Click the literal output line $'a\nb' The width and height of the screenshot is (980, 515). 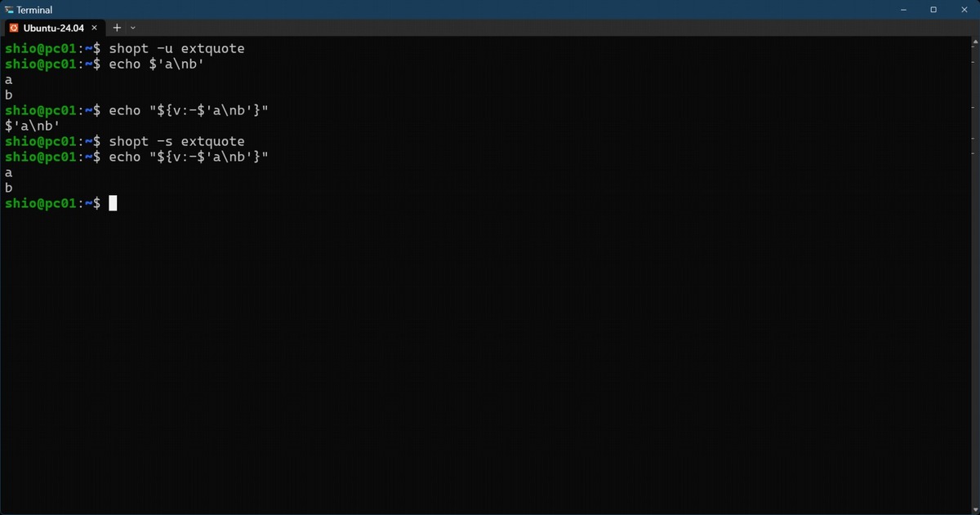click(32, 126)
